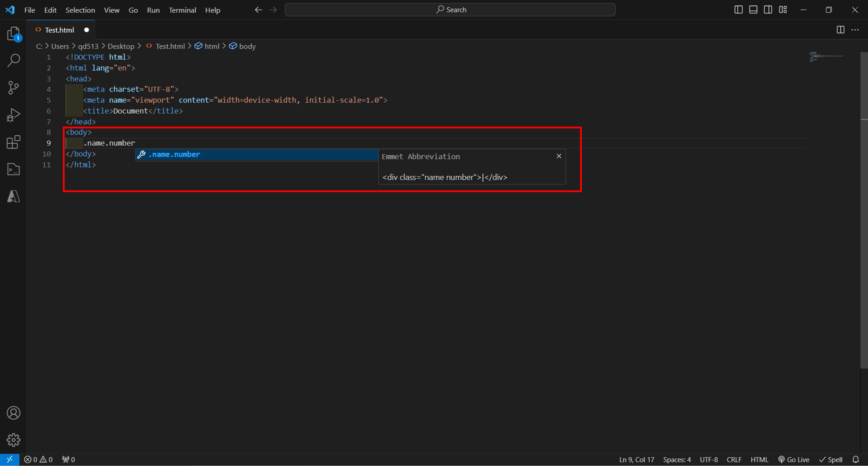Click the <html lang="en"> line
Screen dimensions: 868x466
coord(100,68)
